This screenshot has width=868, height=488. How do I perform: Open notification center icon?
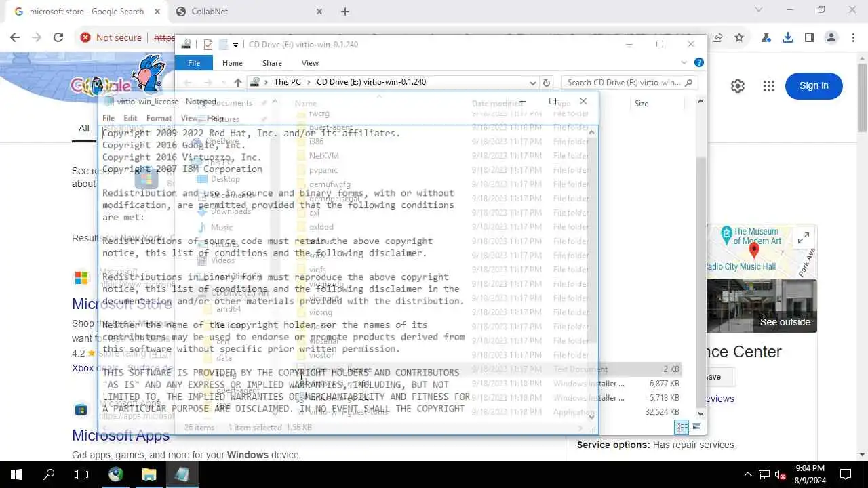coord(846,474)
